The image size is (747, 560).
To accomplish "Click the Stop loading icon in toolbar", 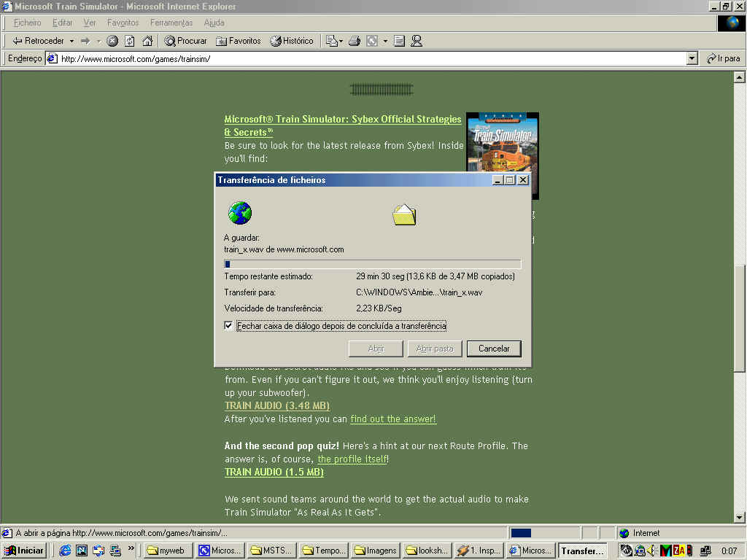I will [112, 41].
